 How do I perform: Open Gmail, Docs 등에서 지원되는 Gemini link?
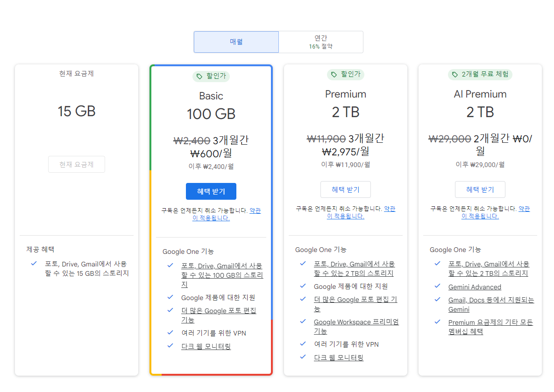click(x=491, y=304)
